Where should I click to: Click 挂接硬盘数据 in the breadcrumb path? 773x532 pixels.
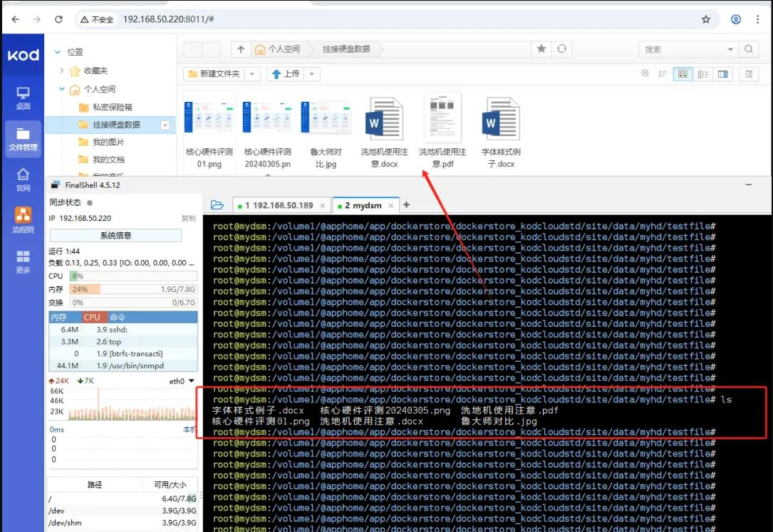(346, 49)
